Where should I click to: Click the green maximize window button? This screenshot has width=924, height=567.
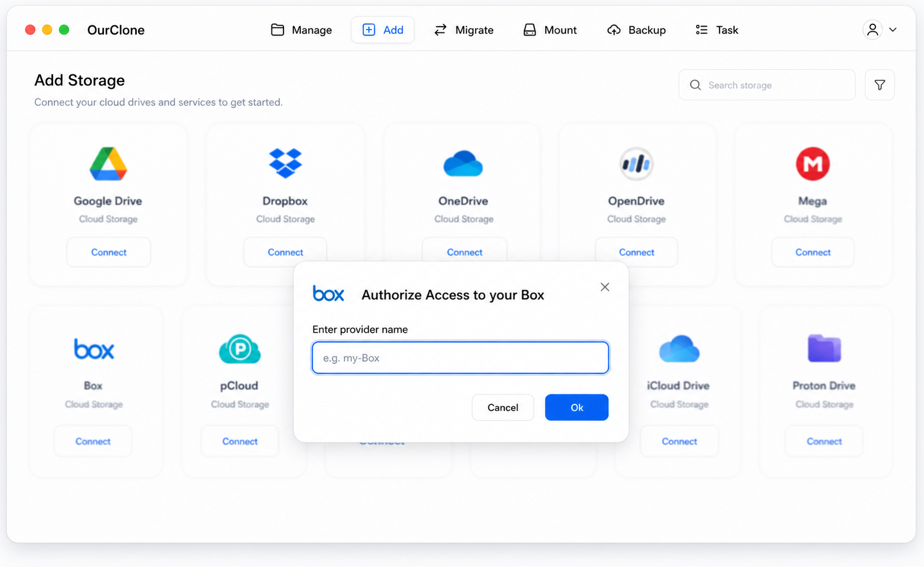64,29
